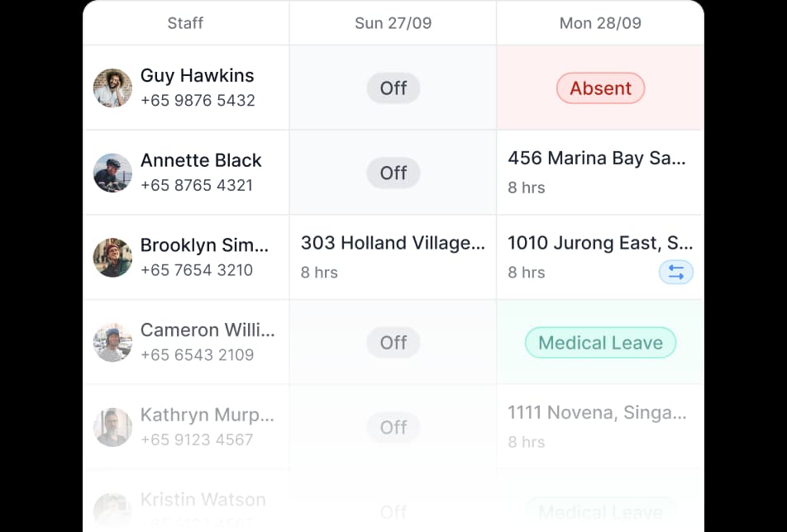The image size is (787, 532).
Task: Click the Mon 28/09 column header
Action: click(x=600, y=23)
